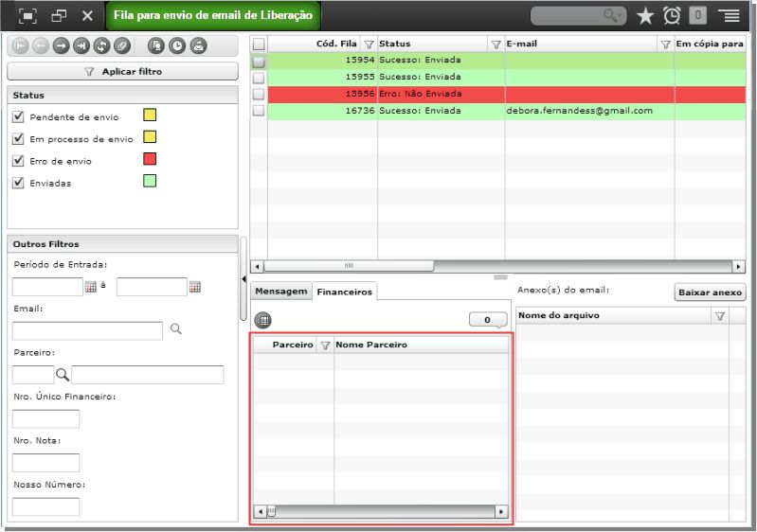
Task: Click the resend email envelope icon
Action: tap(198, 45)
